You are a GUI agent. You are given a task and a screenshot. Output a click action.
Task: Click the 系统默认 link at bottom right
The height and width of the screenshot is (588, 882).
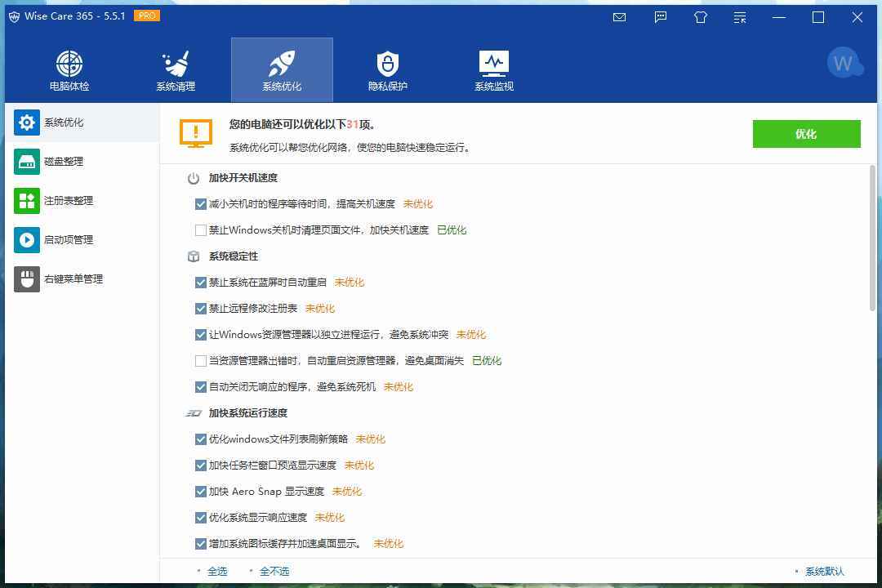click(823, 571)
